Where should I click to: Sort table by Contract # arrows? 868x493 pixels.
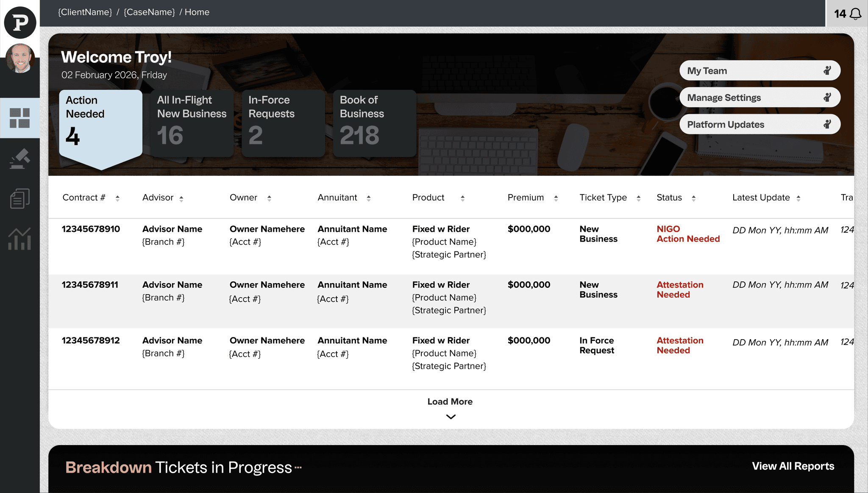point(117,198)
